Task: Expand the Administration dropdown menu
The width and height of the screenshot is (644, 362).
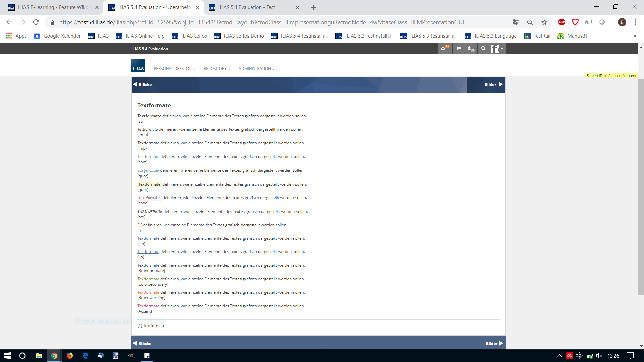Action: coord(256,69)
